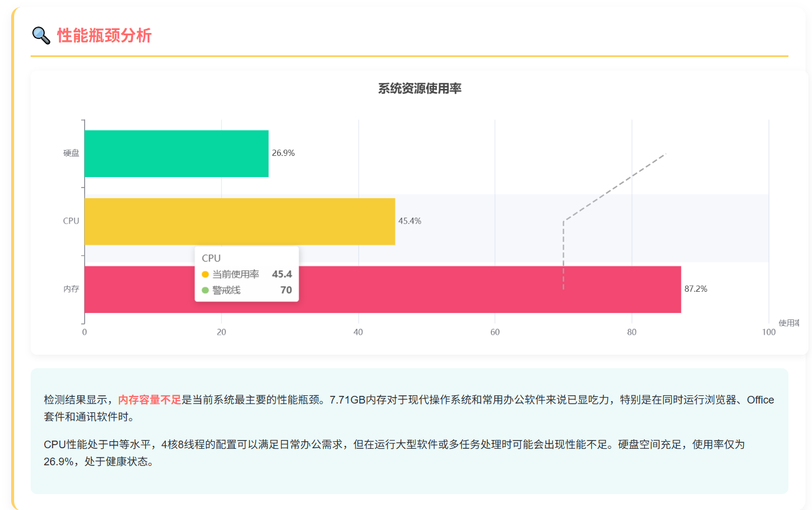Click the x-axis tick label 60
Image resolution: width=812 pixels, height=510 pixels.
click(495, 332)
